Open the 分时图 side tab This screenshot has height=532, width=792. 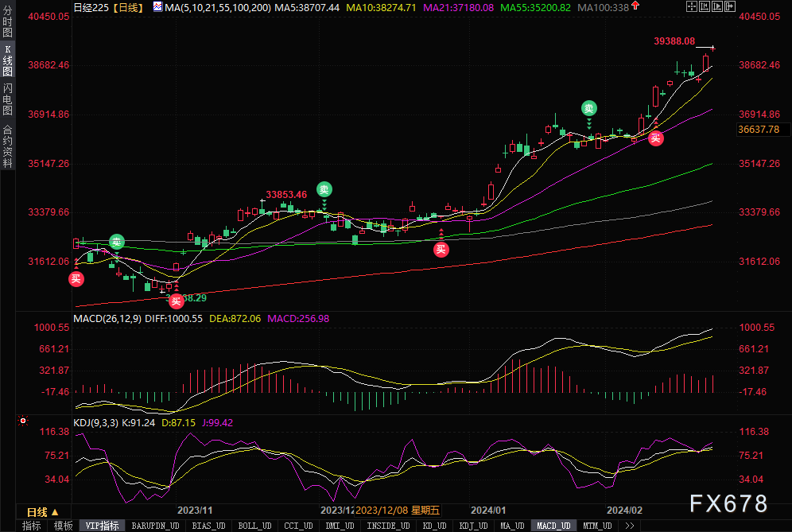coord(8,21)
